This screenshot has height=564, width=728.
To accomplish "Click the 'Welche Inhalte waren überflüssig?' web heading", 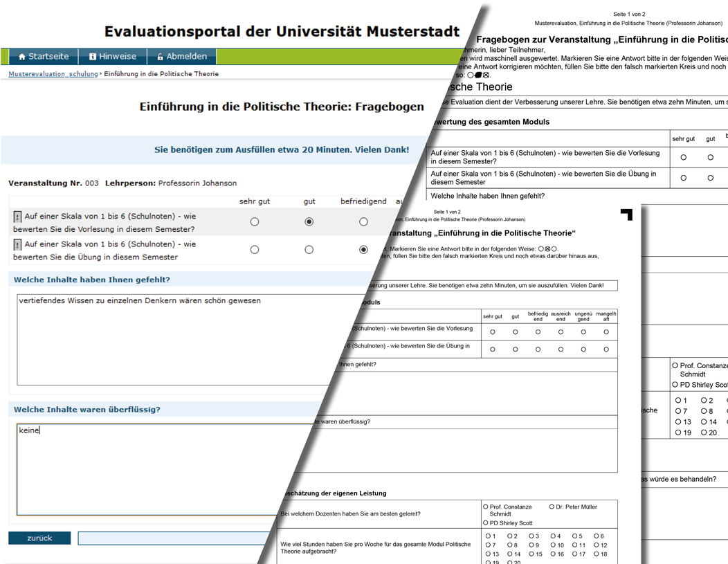I will pos(87,410).
